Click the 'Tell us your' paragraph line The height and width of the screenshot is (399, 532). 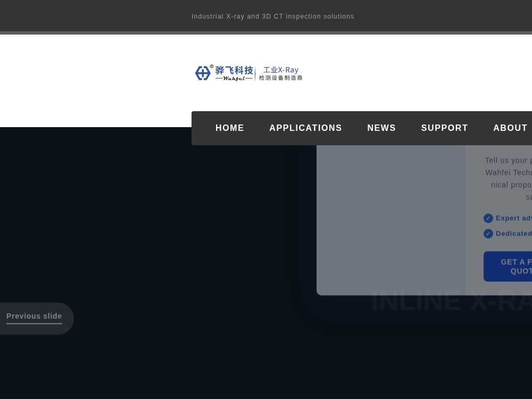point(508,160)
